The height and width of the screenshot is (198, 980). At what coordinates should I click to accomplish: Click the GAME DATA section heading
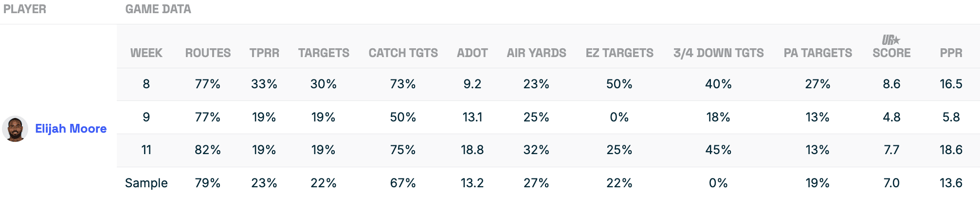(158, 9)
